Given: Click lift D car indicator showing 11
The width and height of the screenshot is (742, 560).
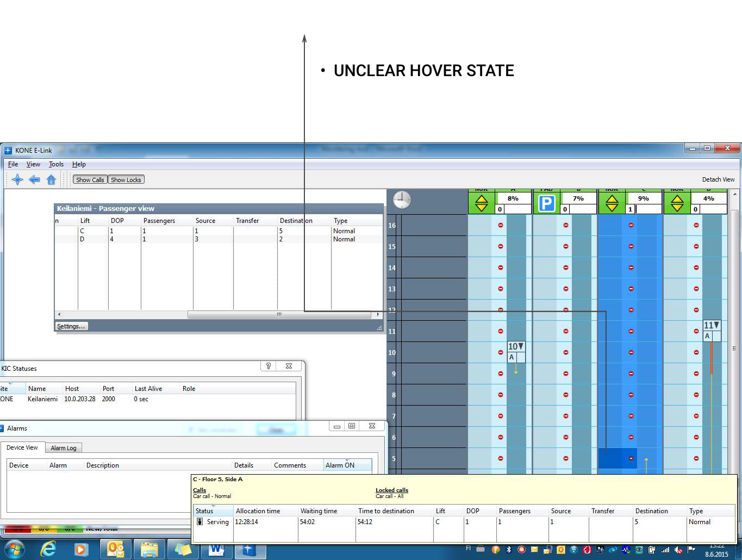Looking at the screenshot, I should [712, 326].
